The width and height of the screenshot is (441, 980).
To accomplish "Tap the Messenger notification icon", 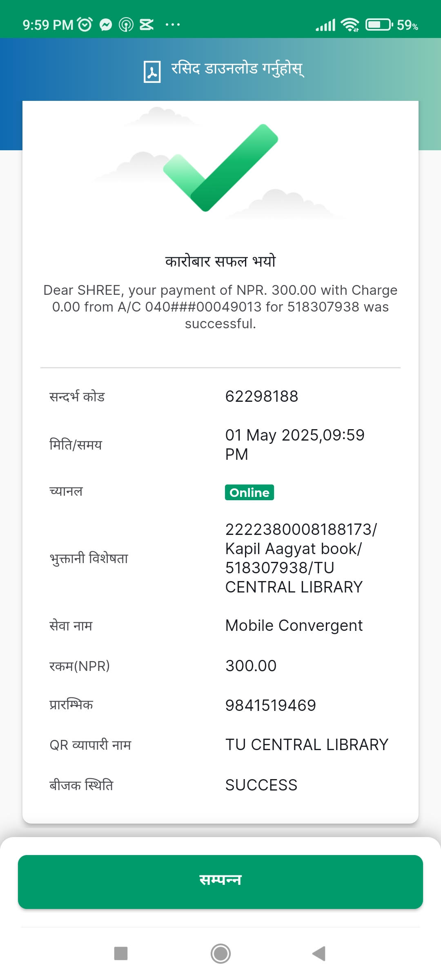I will [x=106, y=25].
